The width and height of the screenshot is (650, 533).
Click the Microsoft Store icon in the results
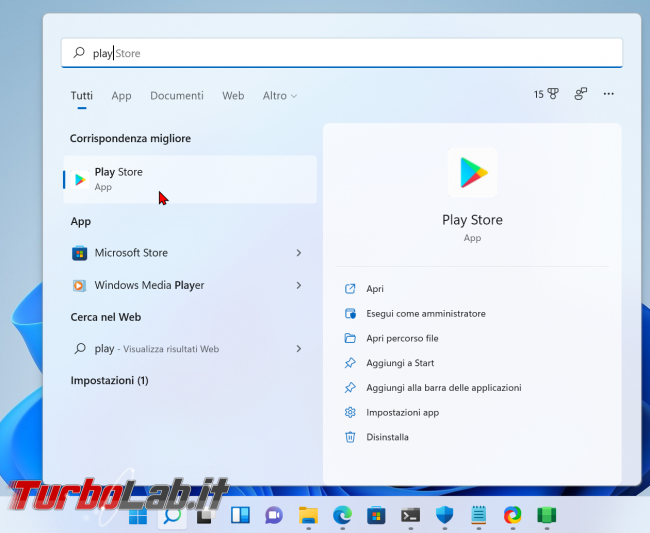79,253
